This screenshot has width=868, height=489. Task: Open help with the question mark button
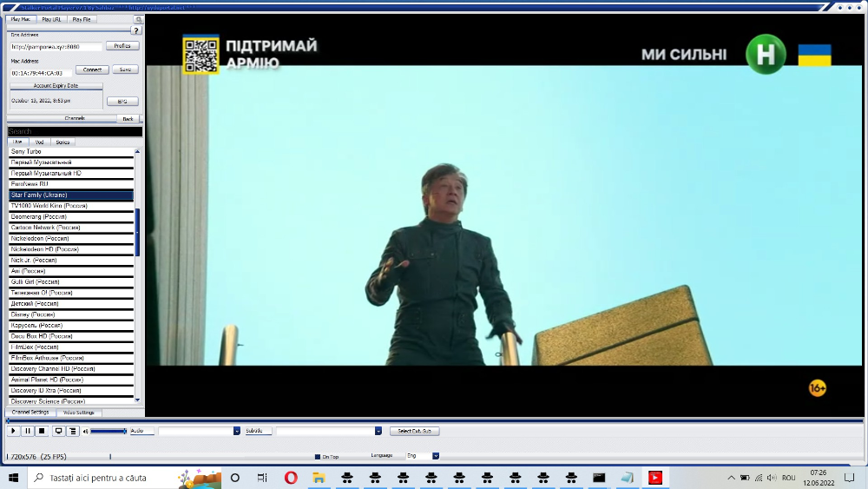pyautogui.click(x=136, y=30)
